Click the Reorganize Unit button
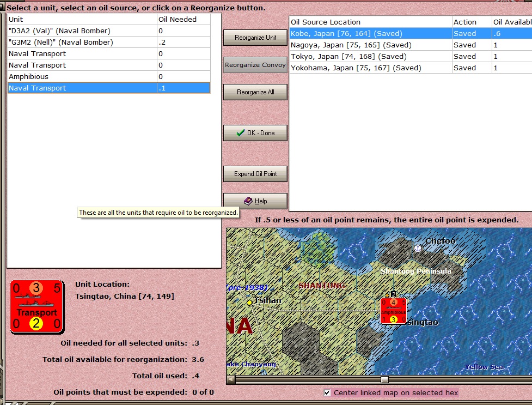532x405 pixels. [255, 38]
